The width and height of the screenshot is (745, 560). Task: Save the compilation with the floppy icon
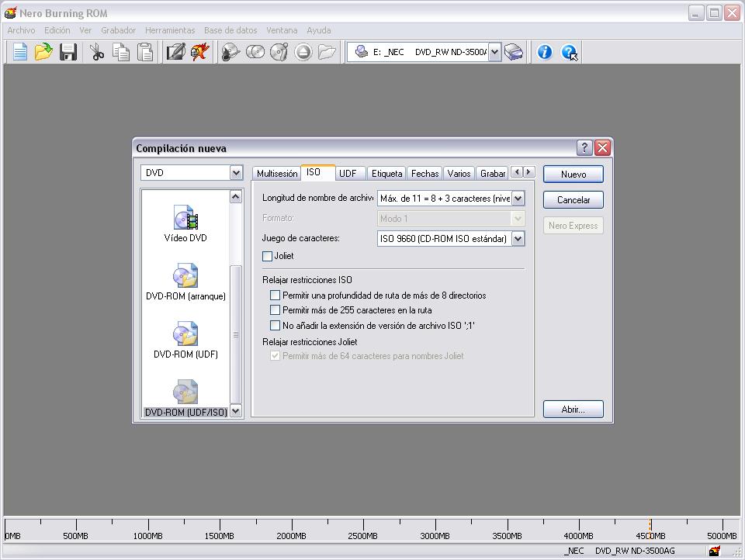click(68, 52)
